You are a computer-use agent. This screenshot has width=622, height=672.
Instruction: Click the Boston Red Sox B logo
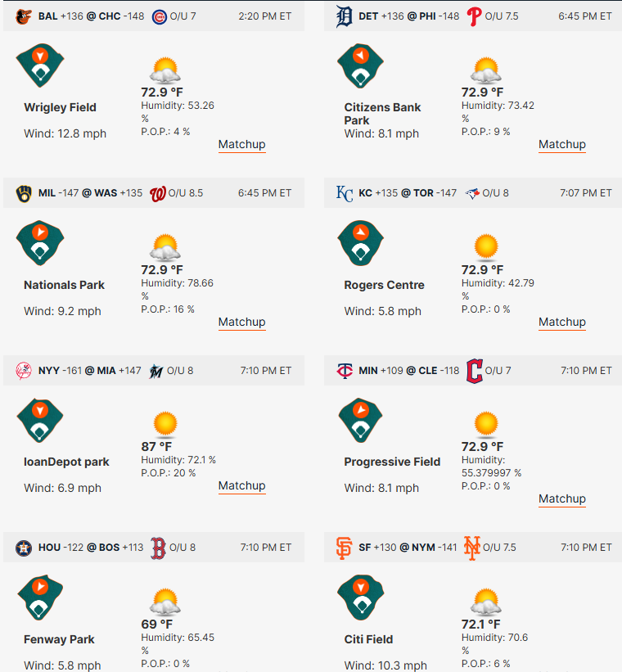158,548
